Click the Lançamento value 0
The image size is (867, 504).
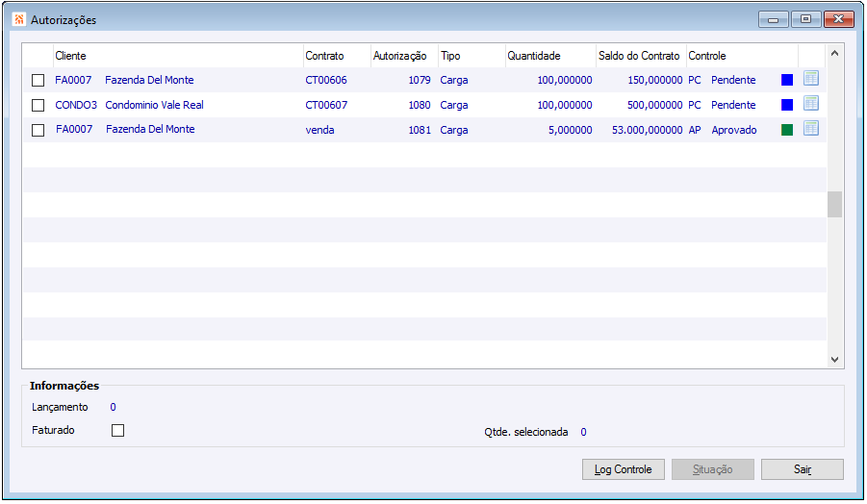113,407
